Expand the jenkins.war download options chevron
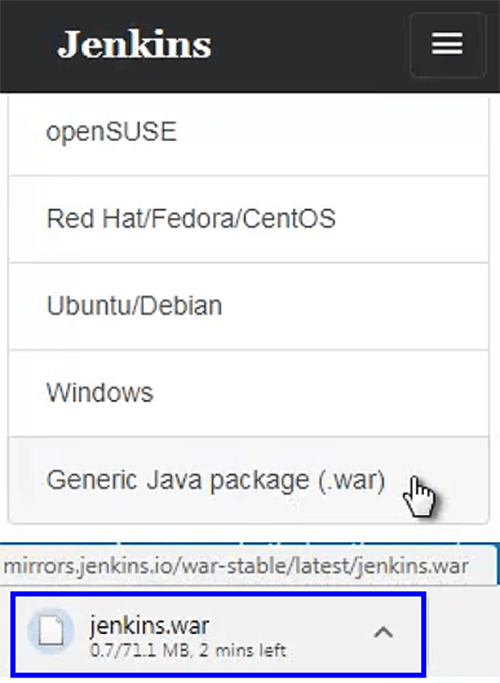 point(383,632)
